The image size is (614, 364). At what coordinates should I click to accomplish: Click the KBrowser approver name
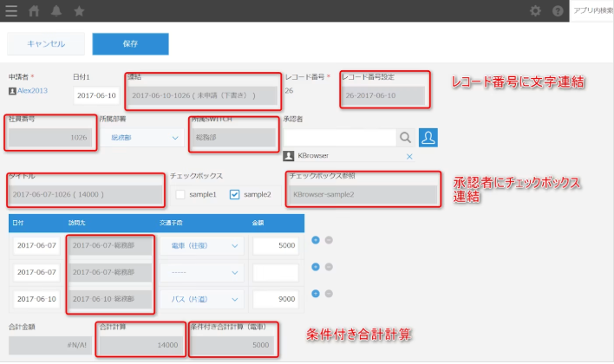pyautogui.click(x=313, y=156)
